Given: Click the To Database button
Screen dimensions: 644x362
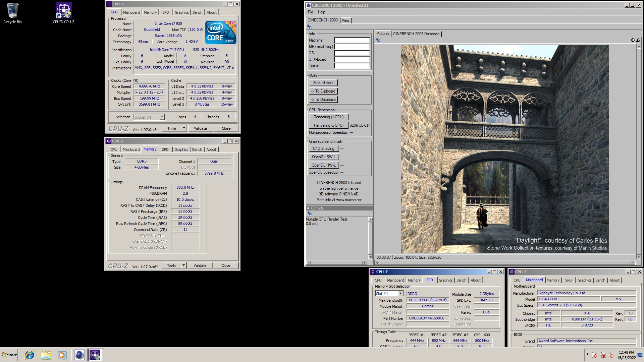Looking at the screenshot, I should coord(323,100).
